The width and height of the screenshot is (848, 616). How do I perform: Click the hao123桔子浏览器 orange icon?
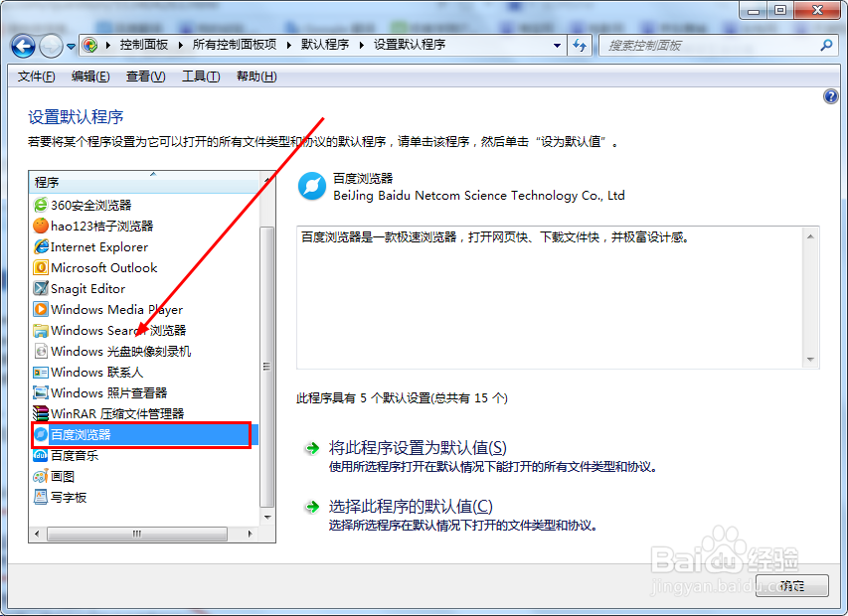click(41, 226)
